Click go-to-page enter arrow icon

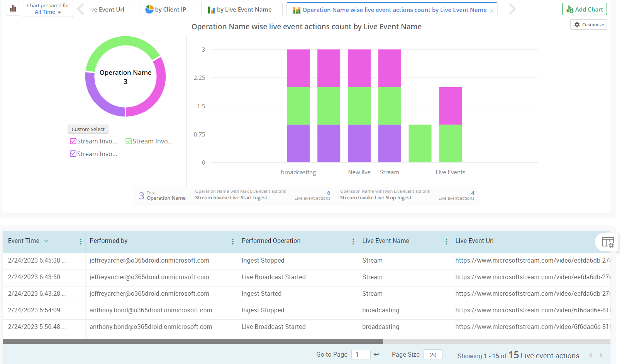pyautogui.click(x=376, y=354)
